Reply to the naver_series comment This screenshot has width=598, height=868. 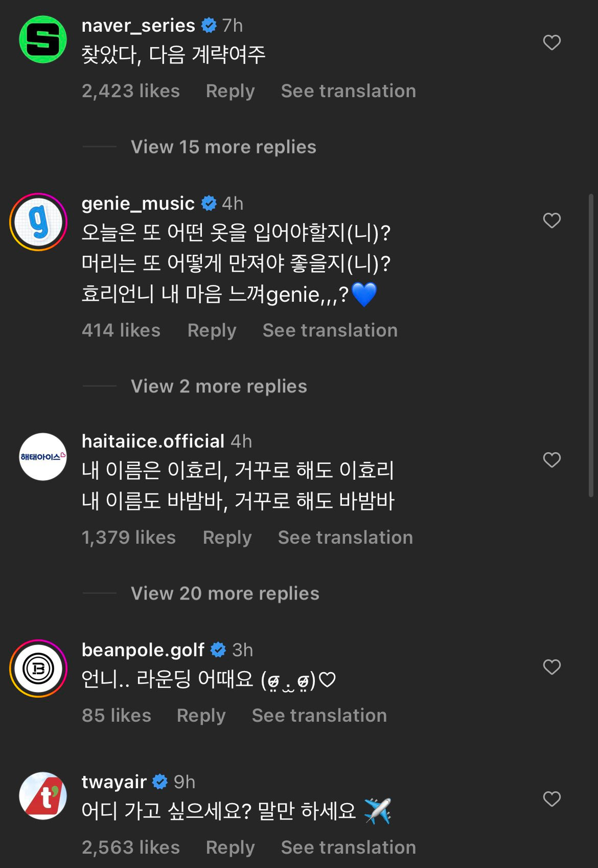pos(230,91)
